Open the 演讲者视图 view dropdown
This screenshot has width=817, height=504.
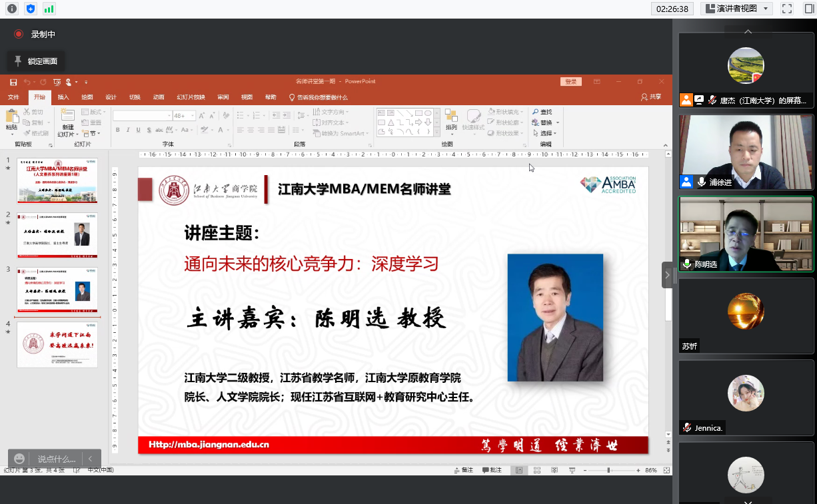point(736,9)
